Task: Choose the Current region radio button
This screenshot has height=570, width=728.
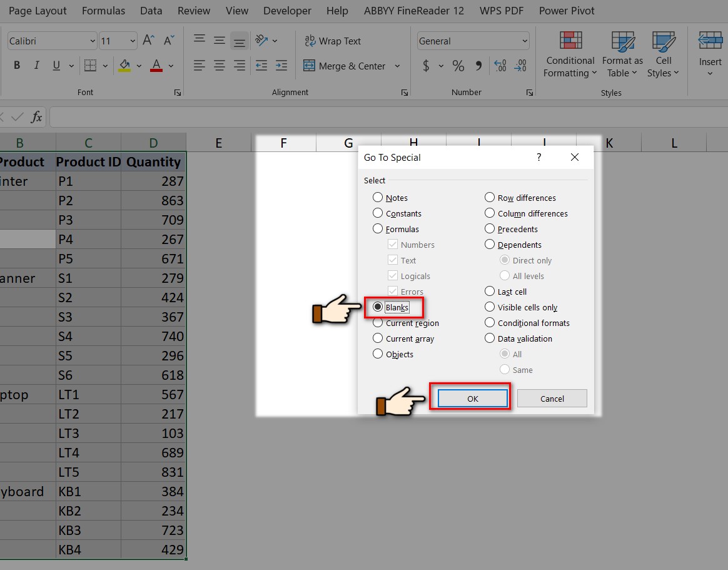Action: click(378, 323)
